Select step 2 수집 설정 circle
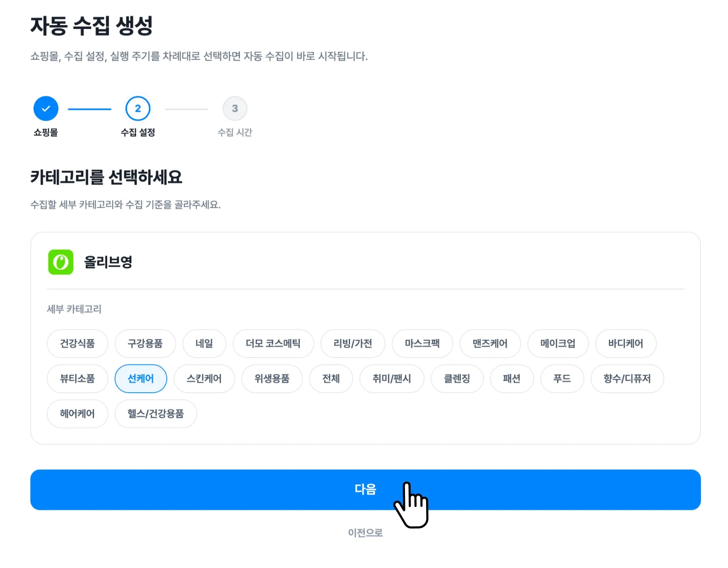The image size is (728, 568). coord(138,108)
